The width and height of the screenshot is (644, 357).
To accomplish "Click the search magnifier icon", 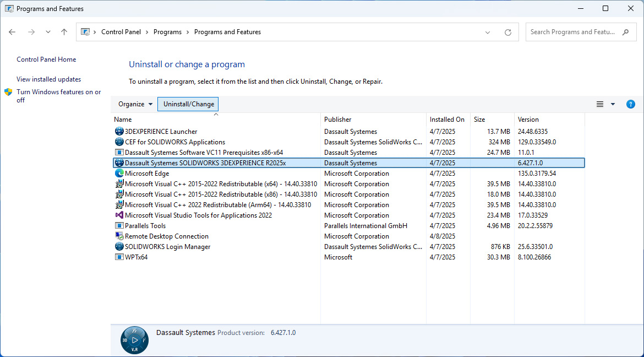I will click(625, 33).
